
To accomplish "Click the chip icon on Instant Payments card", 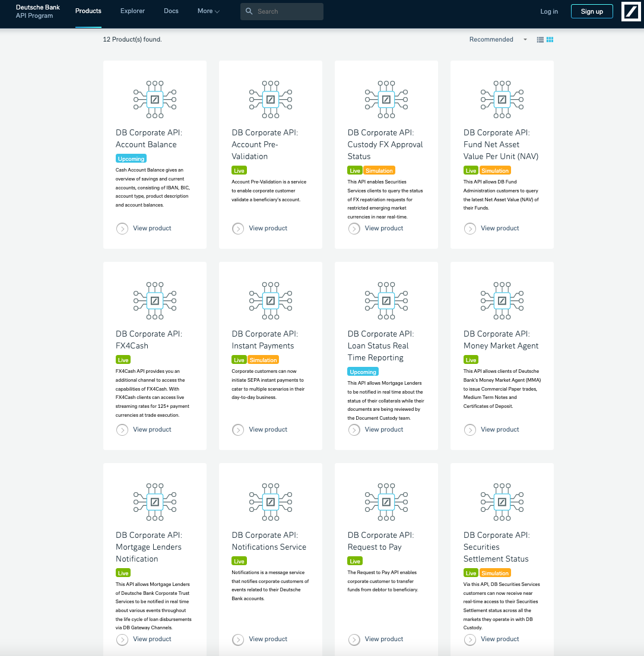I will (x=270, y=301).
